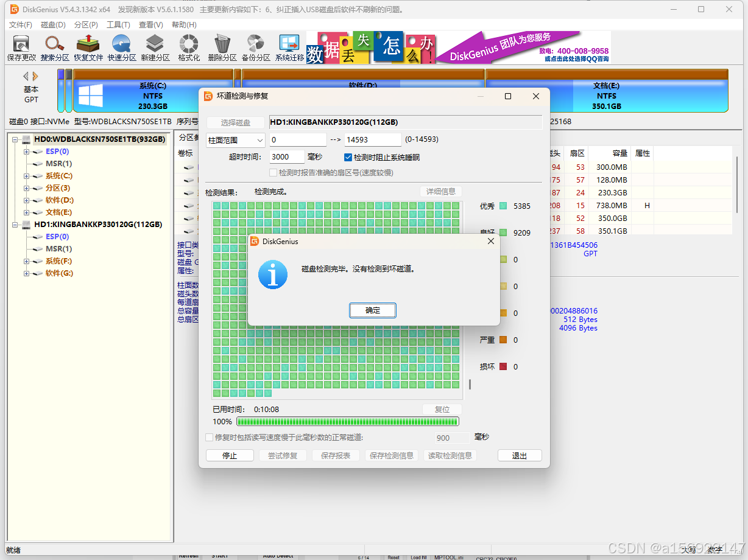This screenshot has width=748, height=560.
Task: Open the 备份分区 tool
Action: click(256, 47)
